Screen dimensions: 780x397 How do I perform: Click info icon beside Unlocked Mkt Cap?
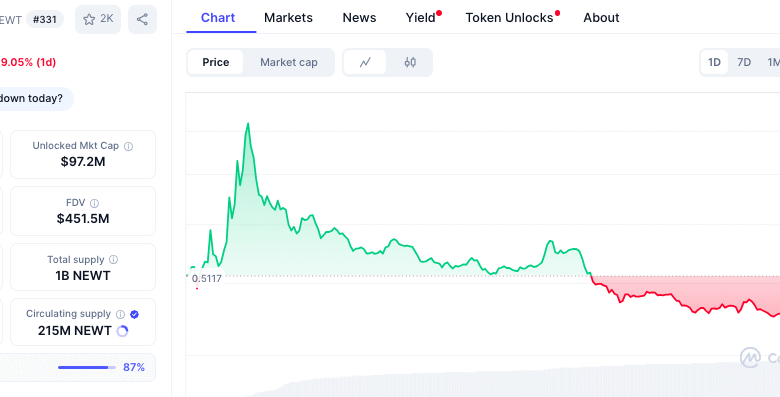point(128,146)
